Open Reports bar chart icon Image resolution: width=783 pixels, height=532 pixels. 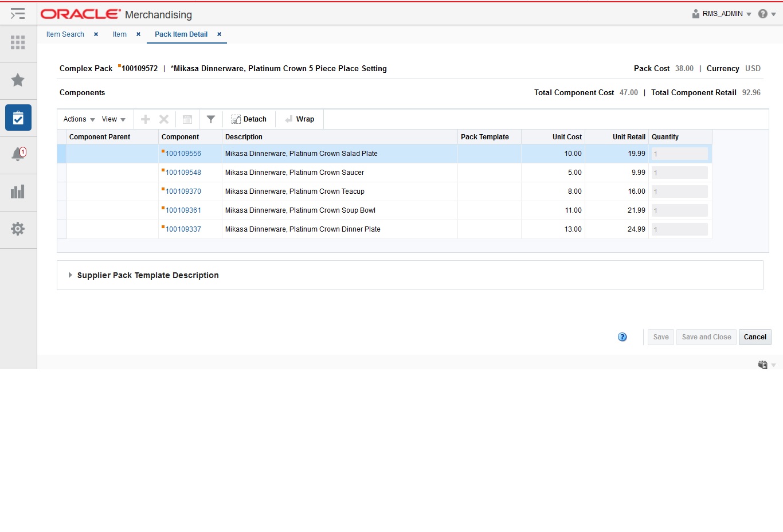[18, 191]
